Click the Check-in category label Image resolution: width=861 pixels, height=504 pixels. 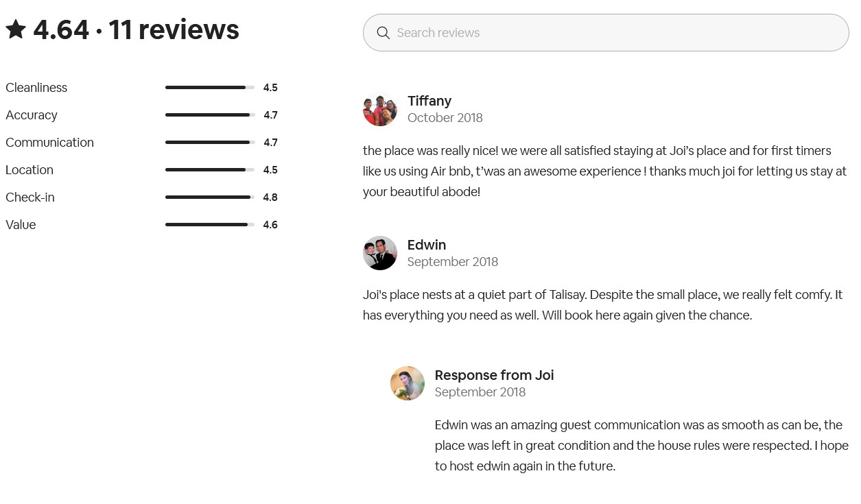coord(30,197)
